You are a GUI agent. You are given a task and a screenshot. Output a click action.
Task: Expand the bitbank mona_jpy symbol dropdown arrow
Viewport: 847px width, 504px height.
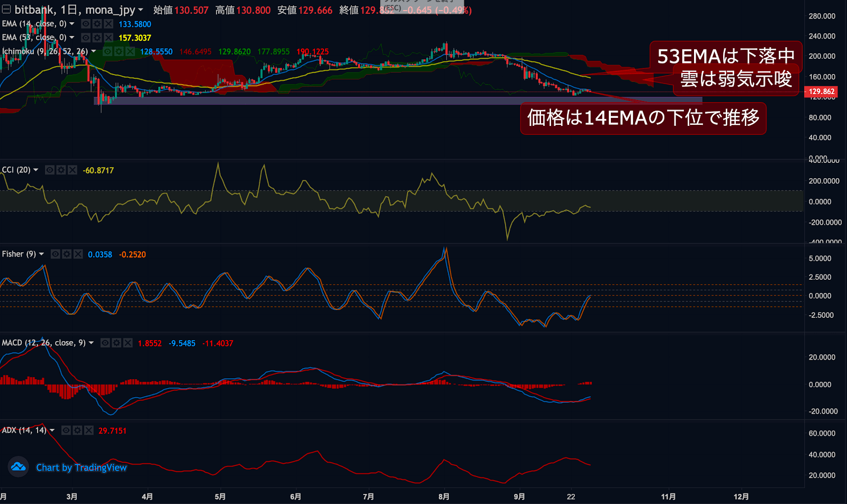point(141,10)
